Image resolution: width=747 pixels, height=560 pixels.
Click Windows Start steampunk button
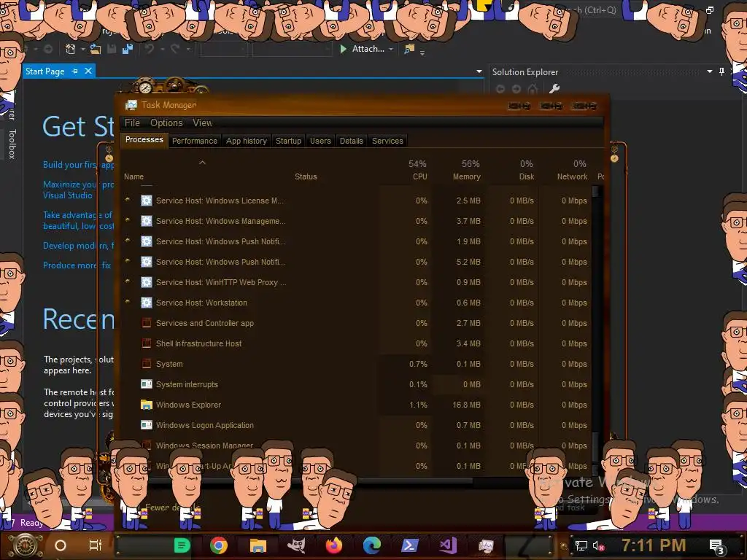(x=26, y=545)
